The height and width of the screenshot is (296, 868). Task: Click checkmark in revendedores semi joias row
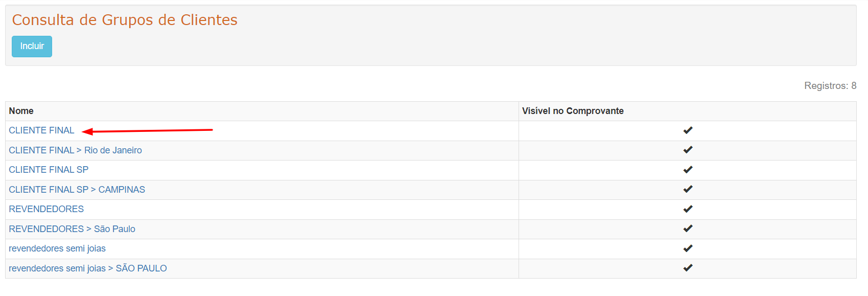tap(688, 248)
